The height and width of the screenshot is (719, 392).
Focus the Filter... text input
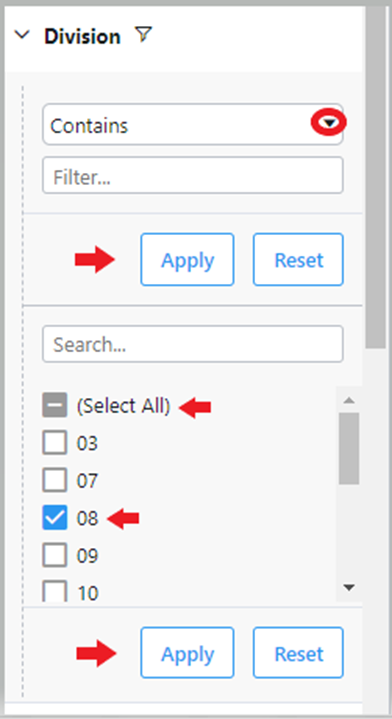[x=193, y=175]
